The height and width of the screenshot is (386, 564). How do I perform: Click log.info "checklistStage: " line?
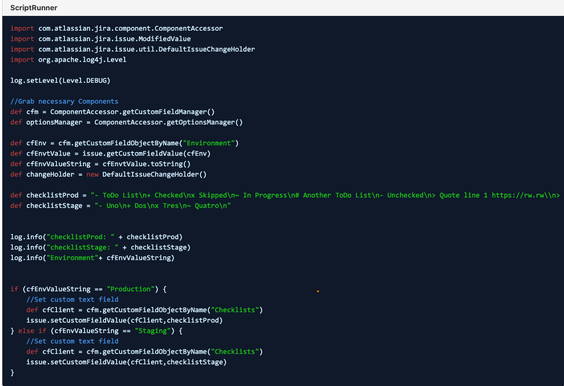pyautogui.click(x=100, y=248)
